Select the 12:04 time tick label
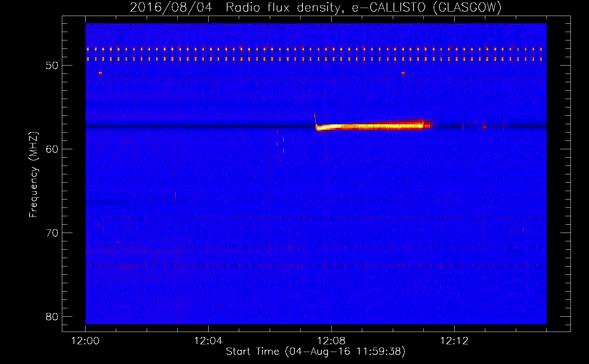 [x=208, y=341]
